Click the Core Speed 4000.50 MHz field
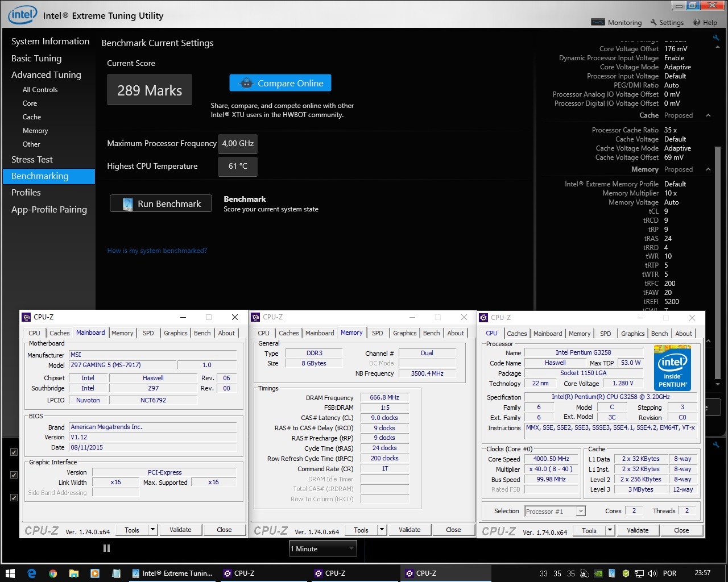The height and width of the screenshot is (582, 728). click(x=551, y=459)
